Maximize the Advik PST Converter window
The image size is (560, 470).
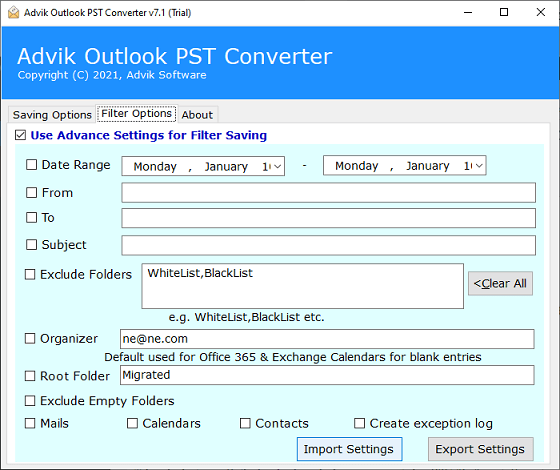[x=504, y=12]
